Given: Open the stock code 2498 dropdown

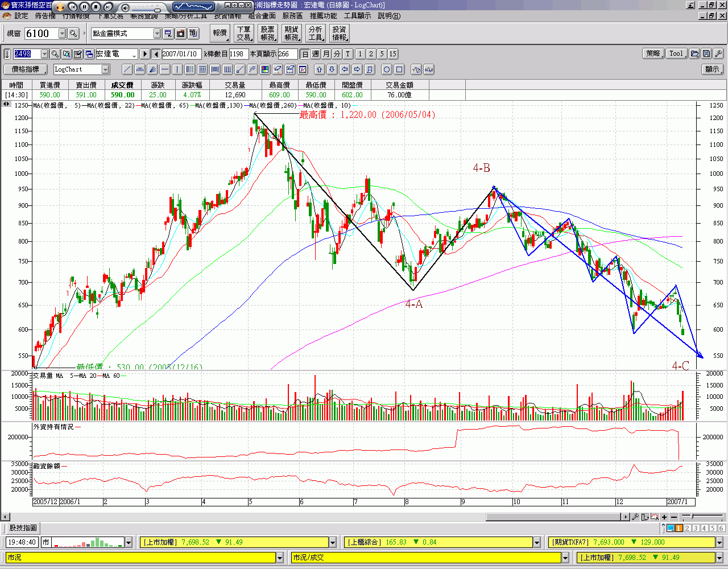Looking at the screenshot, I should pyautogui.click(x=44, y=54).
